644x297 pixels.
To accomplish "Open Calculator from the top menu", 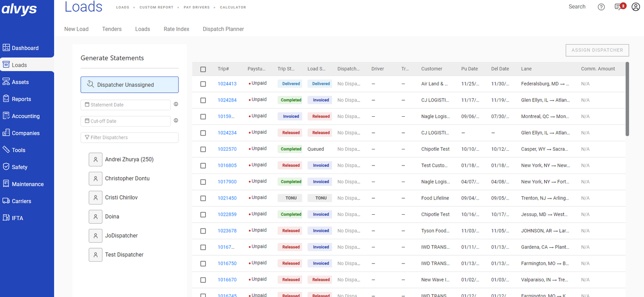I will 233,8.
